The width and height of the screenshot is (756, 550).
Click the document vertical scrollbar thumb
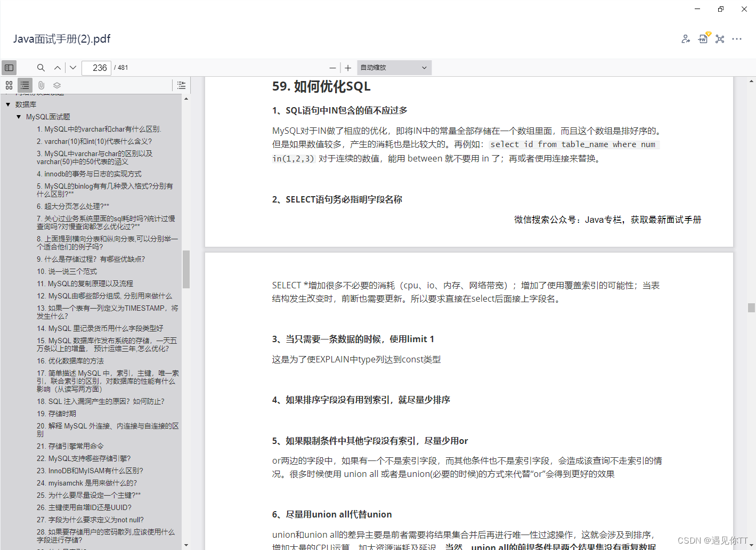click(x=751, y=308)
